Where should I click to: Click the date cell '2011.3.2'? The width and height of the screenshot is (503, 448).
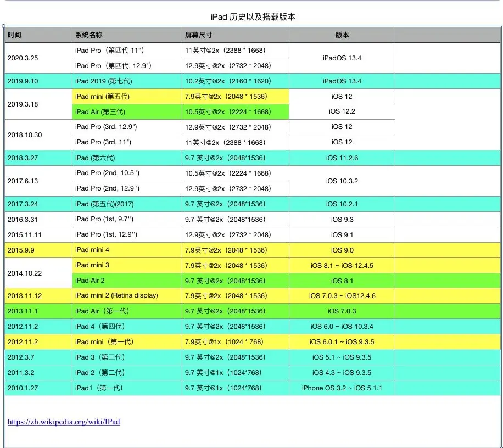[x=38, y=373]
